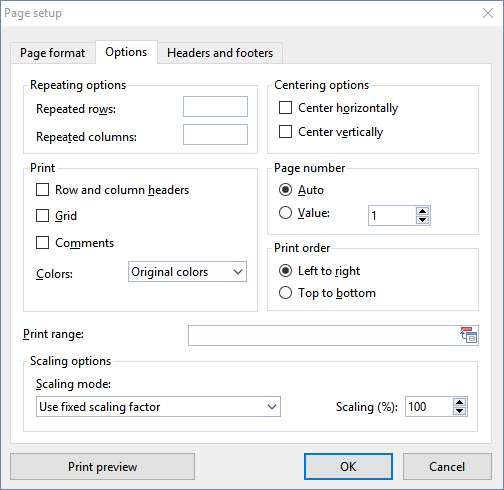Click the Scaling (%) value field
Image resolution: width=504 pixels, height=490 pixels.
point(429,407)
